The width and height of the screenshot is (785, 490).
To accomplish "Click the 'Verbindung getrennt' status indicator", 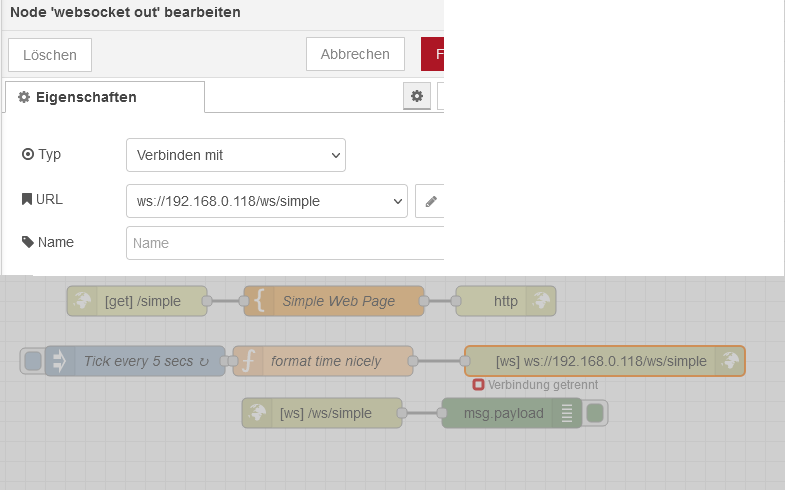I will point(479,385).
